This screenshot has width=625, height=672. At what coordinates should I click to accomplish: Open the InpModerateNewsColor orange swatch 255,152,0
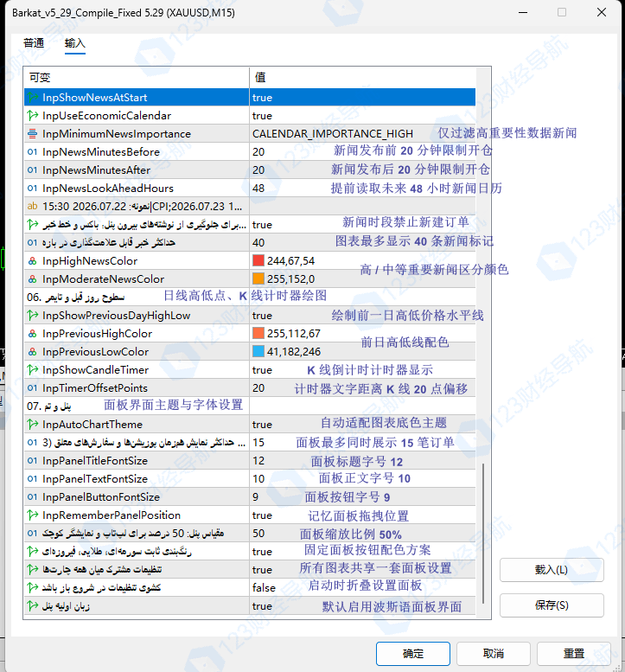(258, 279)
